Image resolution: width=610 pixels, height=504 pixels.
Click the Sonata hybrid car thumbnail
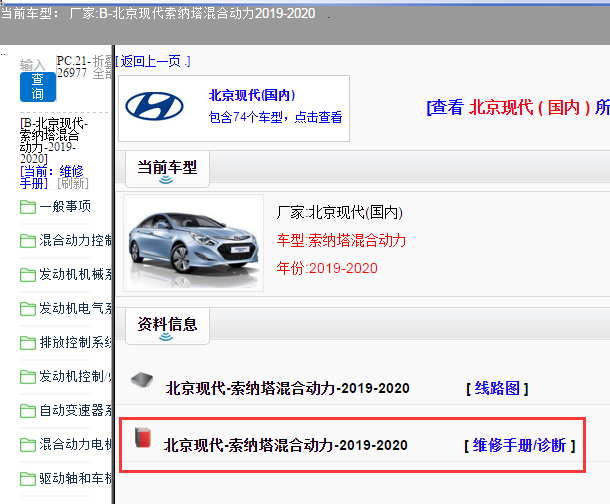[x=193, y=243]
